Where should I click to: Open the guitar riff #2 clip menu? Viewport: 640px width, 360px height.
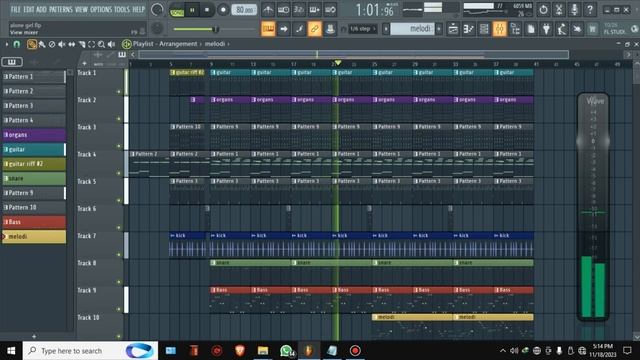coord(173,72)
